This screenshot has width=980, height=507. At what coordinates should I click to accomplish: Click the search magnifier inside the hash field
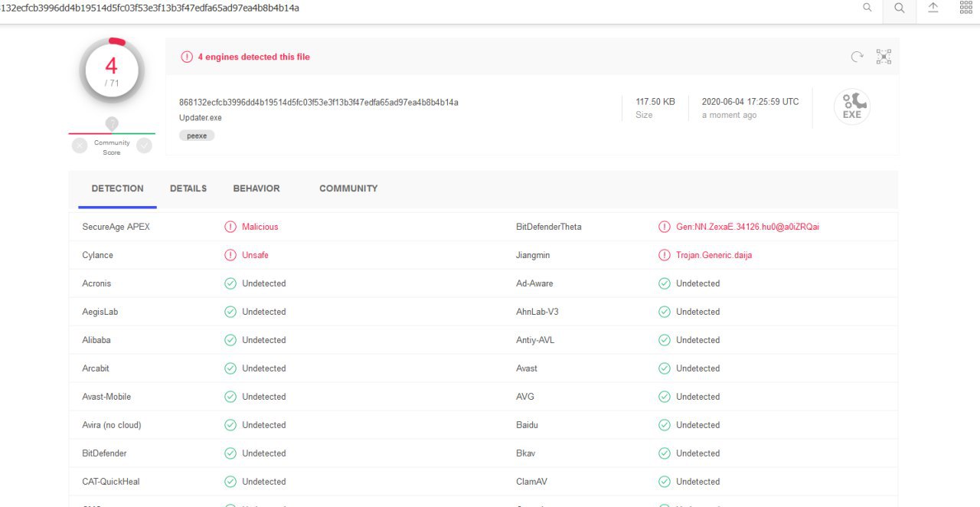click(x=867, y=8)
